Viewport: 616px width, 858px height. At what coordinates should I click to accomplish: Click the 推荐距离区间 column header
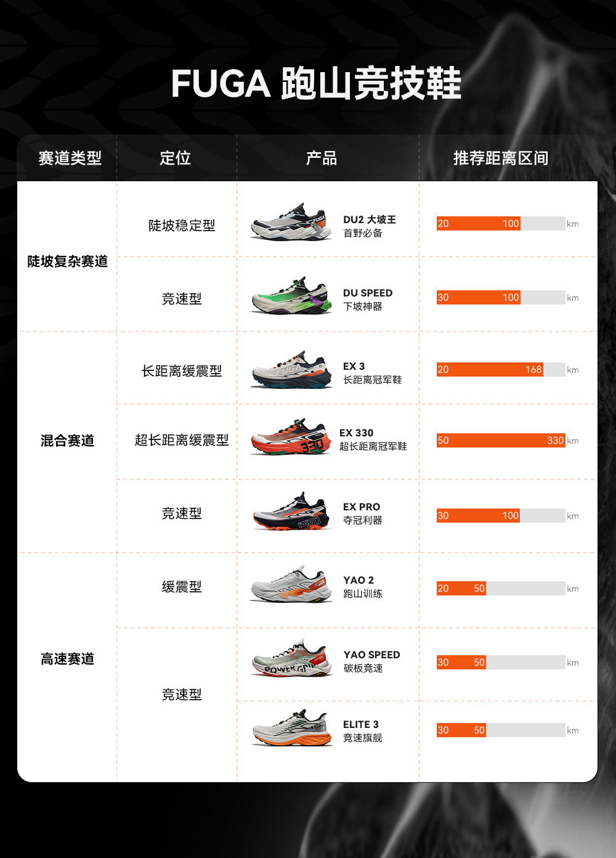pos(501,158)
